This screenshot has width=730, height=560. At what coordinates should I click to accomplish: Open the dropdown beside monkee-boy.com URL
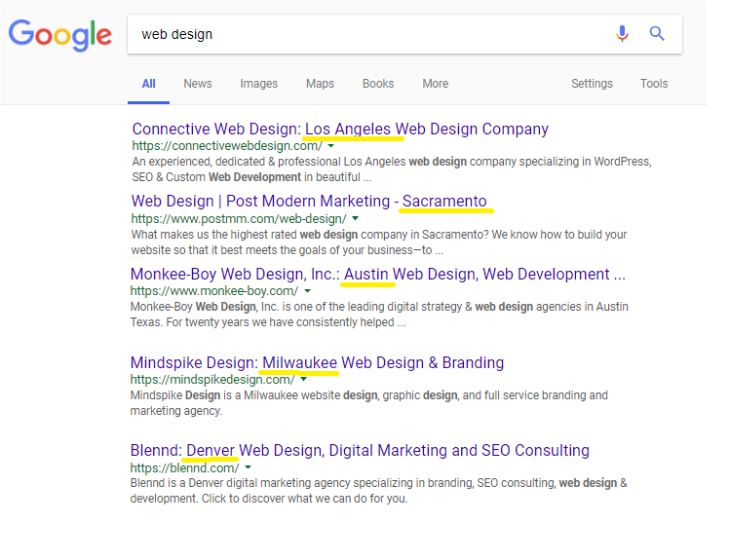pos(307,291)
